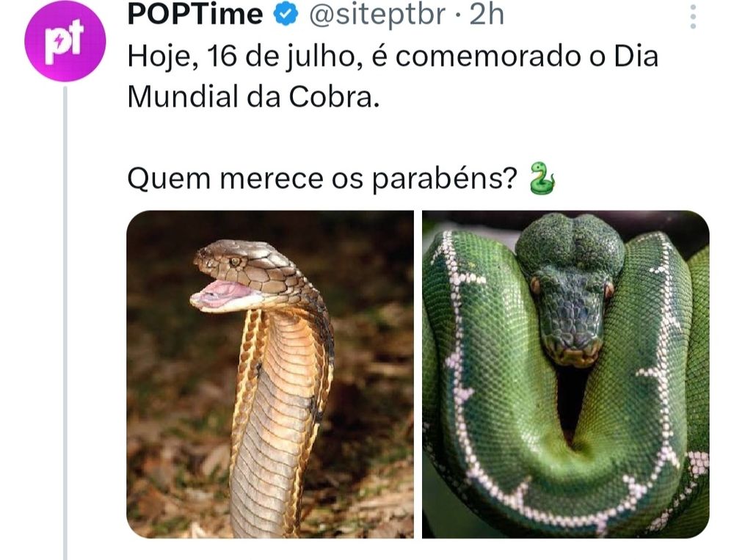734x560 pixels.
Task: Click the cobra's open mouth in the left photo
Action: pyautogui.click(x=222, y=295)
